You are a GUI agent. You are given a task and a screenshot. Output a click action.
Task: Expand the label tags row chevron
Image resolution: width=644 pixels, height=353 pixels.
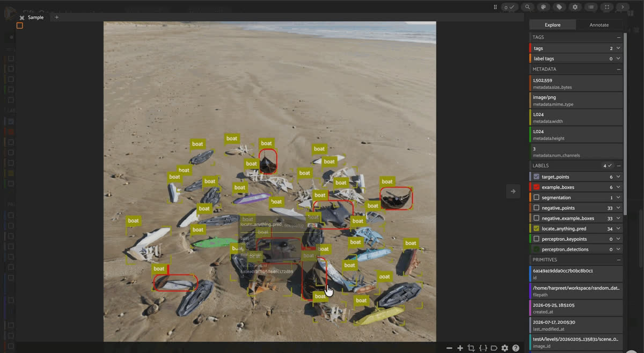(618, 59)
